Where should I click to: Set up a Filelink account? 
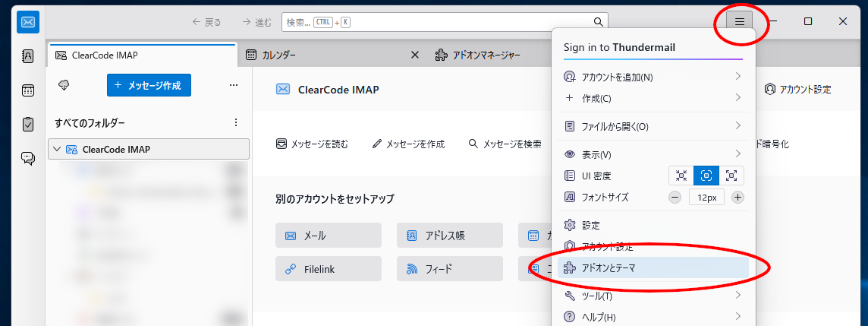(329, 269)
